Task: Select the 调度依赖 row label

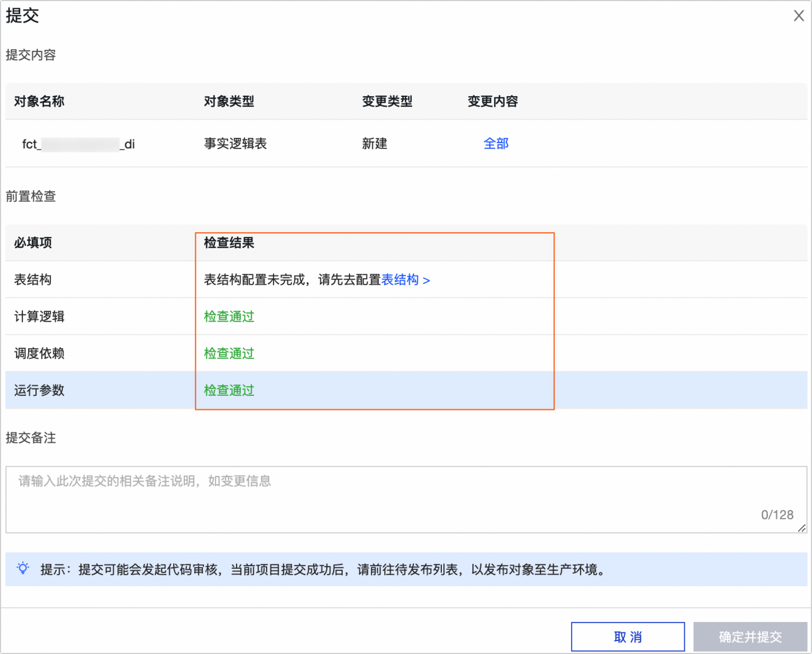Action: click(39, 353)
